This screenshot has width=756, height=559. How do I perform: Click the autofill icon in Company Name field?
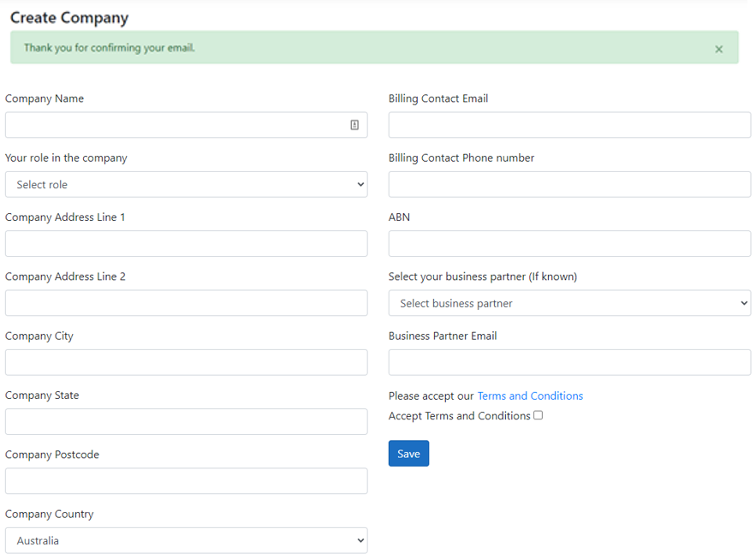coord(354,125)
